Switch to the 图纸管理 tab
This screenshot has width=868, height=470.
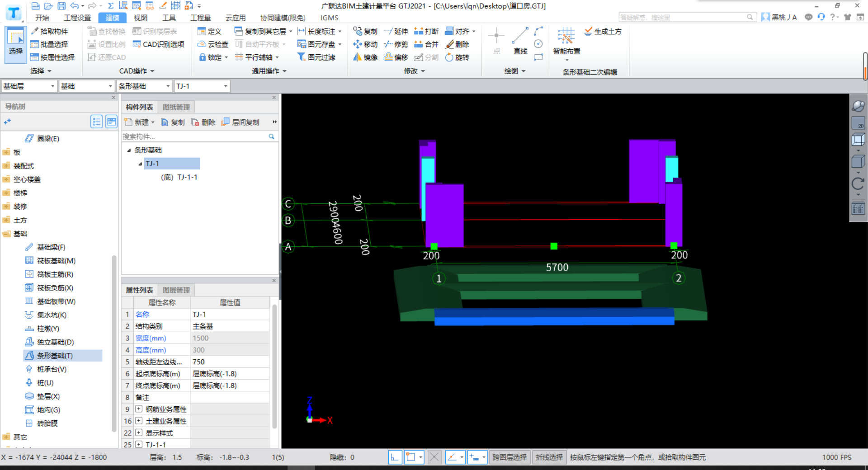tap(176, 107)
